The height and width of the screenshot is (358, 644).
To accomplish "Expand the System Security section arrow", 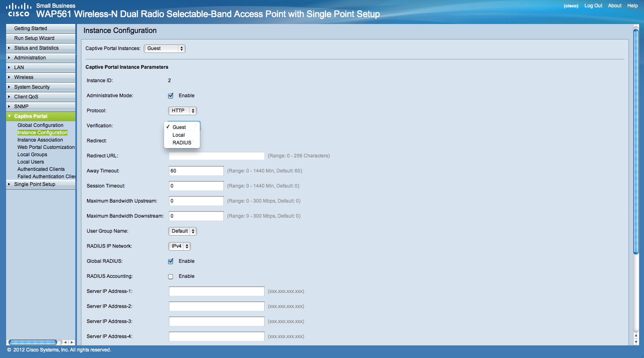I will tap(9, 87).
